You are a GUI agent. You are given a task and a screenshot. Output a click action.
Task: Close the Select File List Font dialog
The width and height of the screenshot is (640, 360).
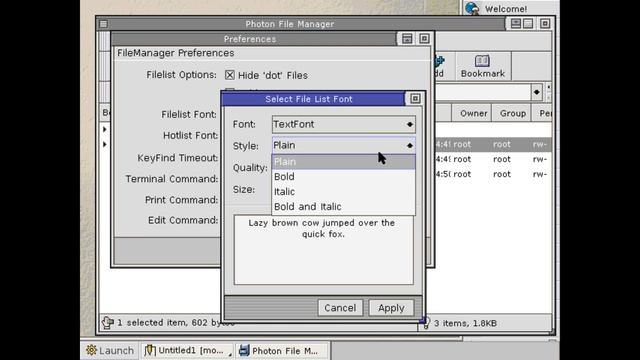pyautogui.click(x=415, y=98)
